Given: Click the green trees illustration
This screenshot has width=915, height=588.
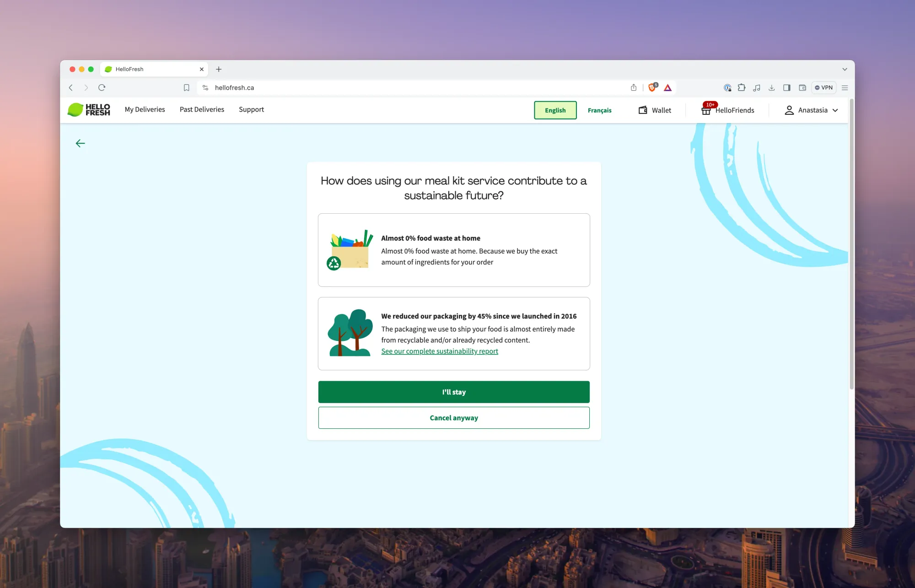Looking at the screenshot, I should [350, 333].
